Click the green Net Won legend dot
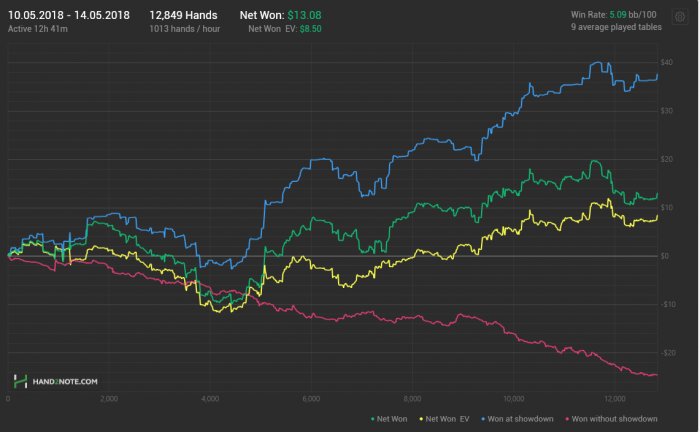 pos(373,418)
